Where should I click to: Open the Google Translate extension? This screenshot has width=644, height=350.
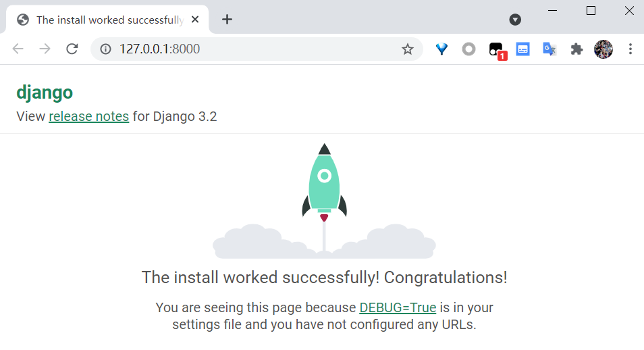click(x=549, y=49)
